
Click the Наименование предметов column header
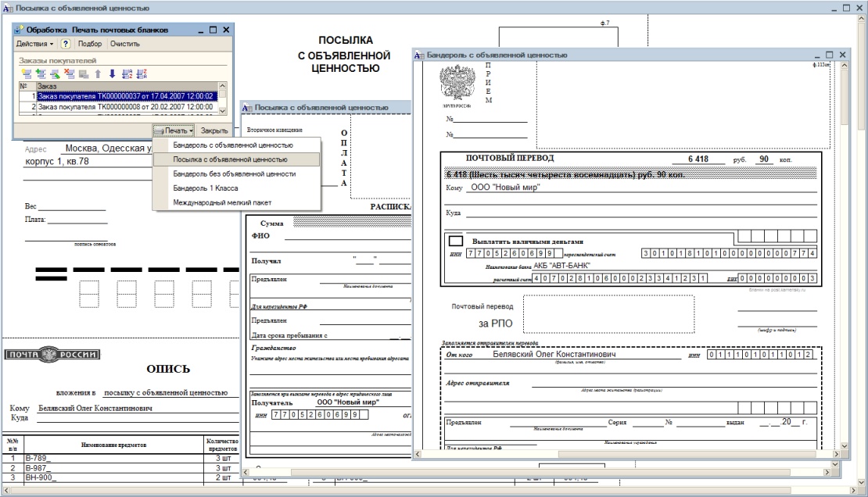click(x=113, y=445)
